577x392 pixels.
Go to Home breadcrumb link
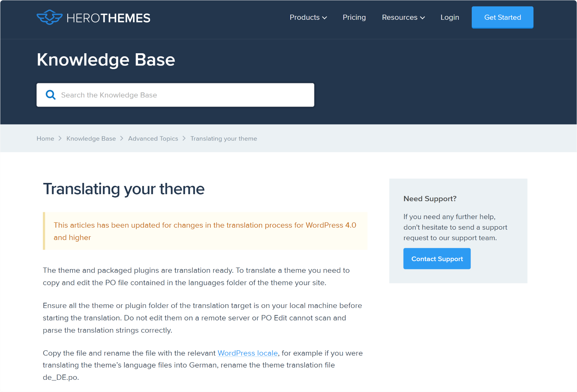[45, 138]
